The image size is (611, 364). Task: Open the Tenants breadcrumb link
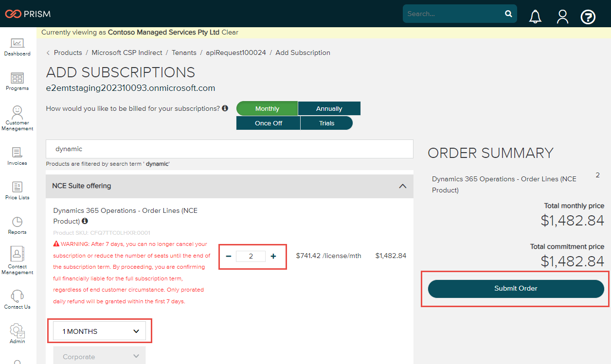pyautogui.click(x=184, y=52)
